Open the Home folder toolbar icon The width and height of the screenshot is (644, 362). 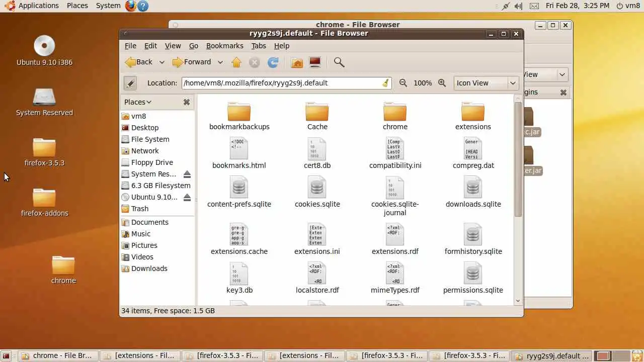297,62
